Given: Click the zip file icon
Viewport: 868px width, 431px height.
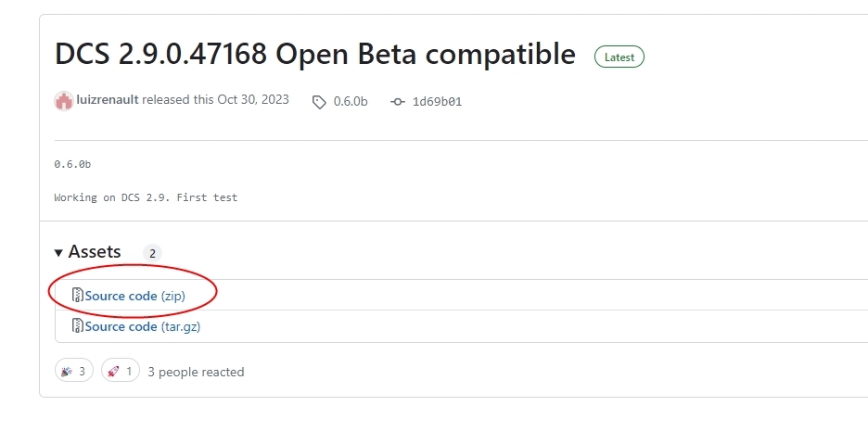Looking at the screenshot, I should (x=78, y=296).
